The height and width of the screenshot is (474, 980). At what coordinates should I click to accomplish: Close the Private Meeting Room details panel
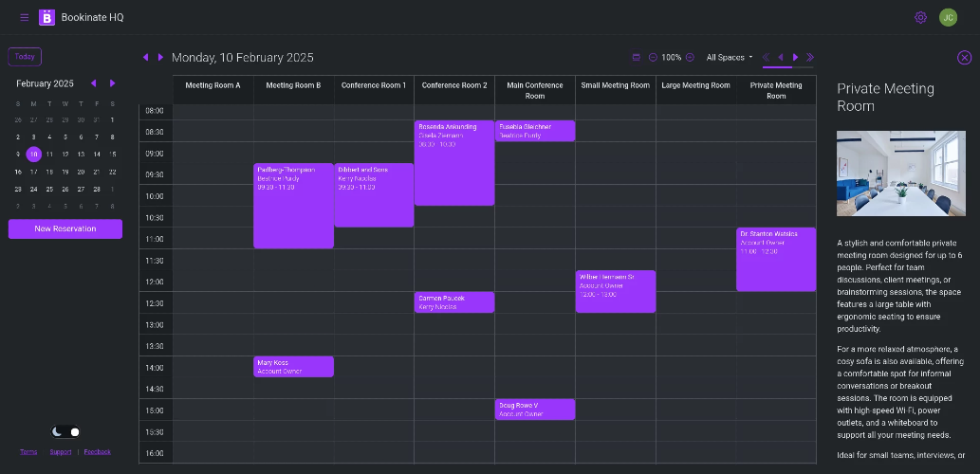pyautogui.click(x=965, y=58)
